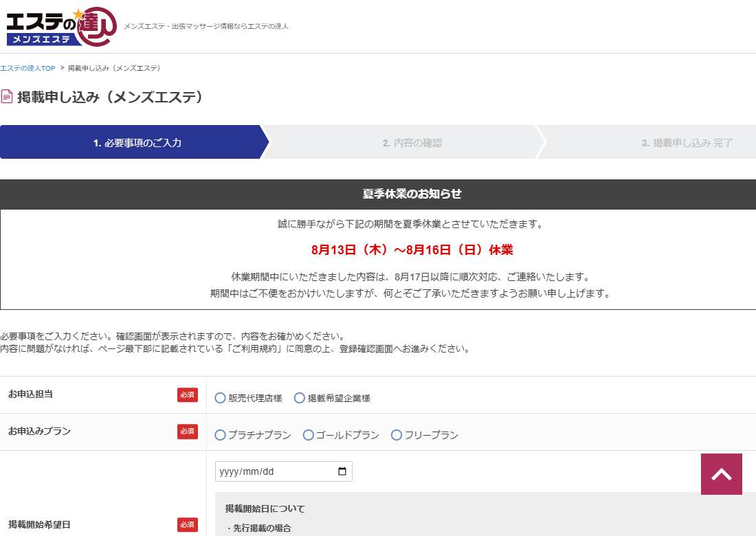Click the 掲載申し込み（メンズエステ）breadcrumb text
This screenshot has width=756, height=536.
[x=114, y=69]
